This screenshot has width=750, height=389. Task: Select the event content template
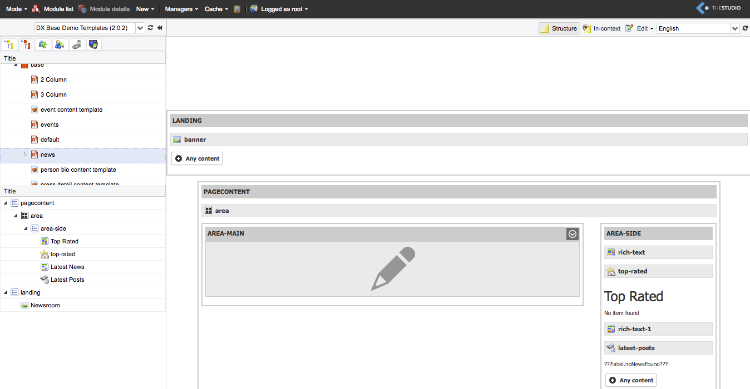[x=71, y=110]
